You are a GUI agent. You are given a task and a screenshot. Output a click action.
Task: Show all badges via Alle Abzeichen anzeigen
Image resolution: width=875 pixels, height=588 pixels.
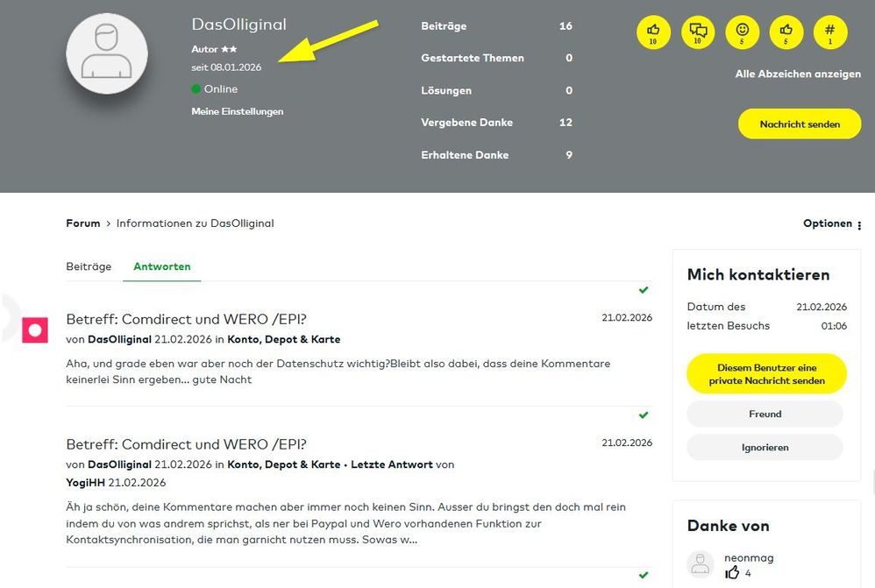pyautogui.click(x=798, y=74)
